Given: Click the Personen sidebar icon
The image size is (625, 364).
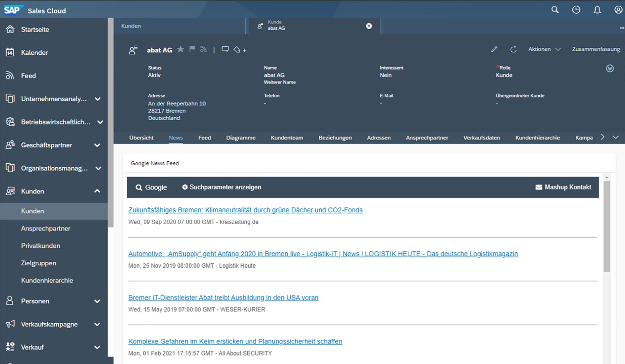Looking at the screenshot, I should tap(10, 300).
